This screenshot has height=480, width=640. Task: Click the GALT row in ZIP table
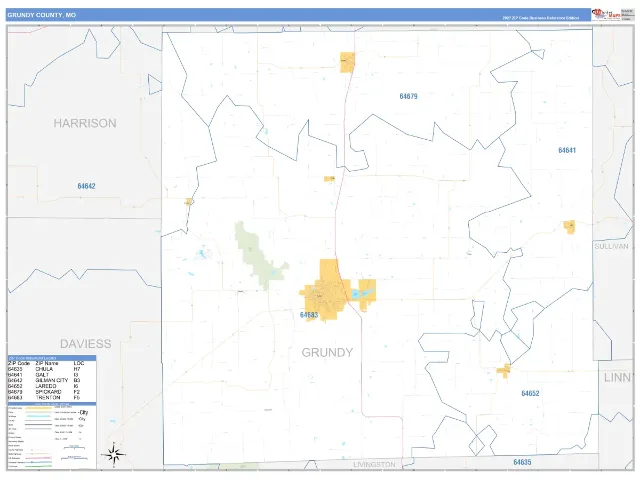tap(46, 375)
